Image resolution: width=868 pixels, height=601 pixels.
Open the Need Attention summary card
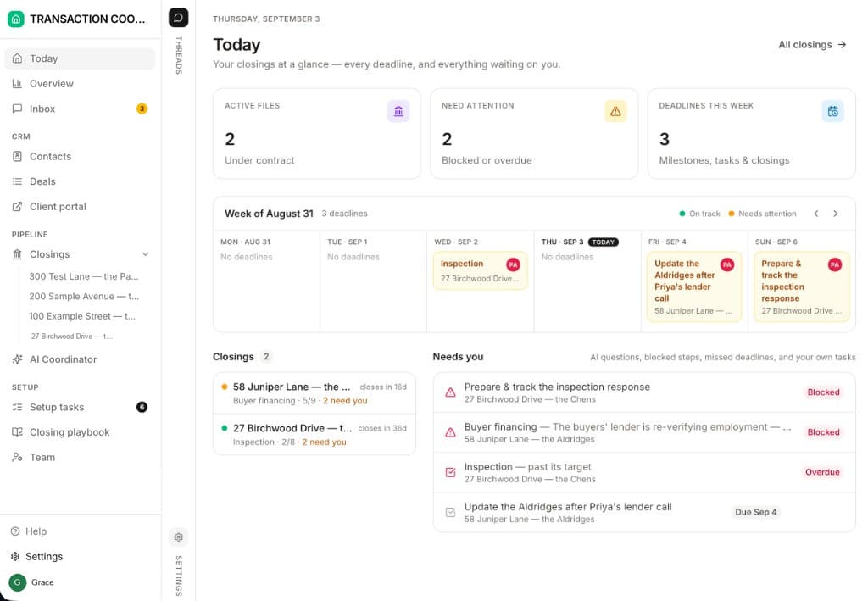click(x=534, y=133)
